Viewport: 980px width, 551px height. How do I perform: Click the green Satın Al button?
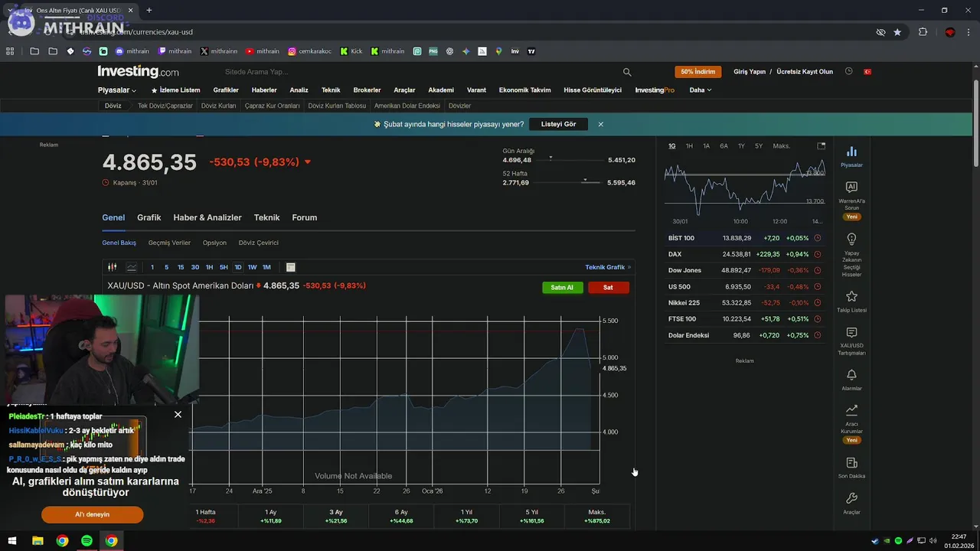(562, 287)
